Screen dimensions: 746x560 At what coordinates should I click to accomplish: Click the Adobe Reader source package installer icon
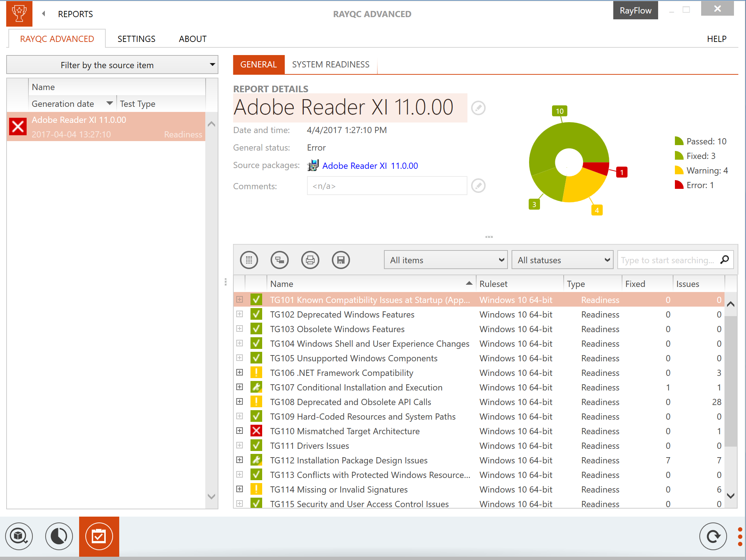313,166
